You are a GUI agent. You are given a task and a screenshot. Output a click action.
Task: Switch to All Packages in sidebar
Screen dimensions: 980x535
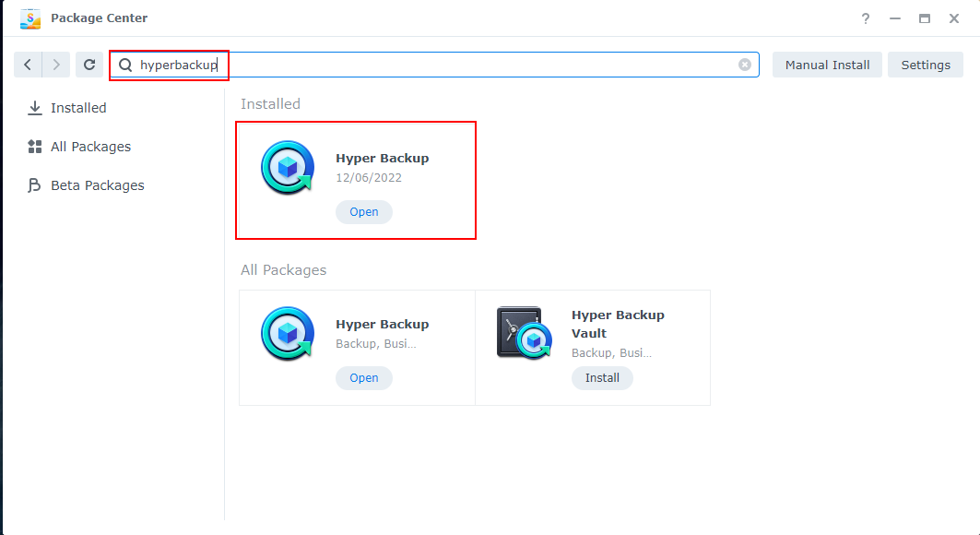click(x=90, y=147)
